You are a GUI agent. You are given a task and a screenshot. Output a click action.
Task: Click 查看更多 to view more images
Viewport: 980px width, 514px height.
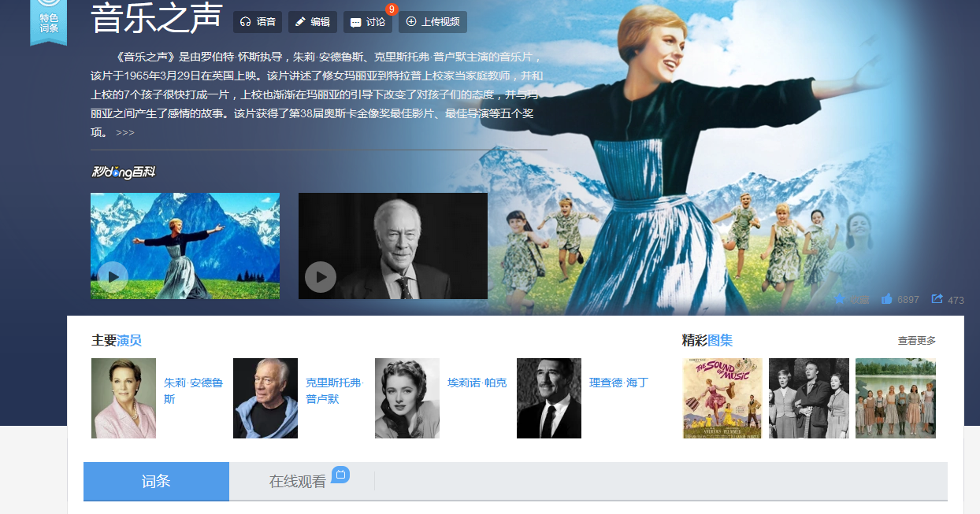[x=917, y=341]
